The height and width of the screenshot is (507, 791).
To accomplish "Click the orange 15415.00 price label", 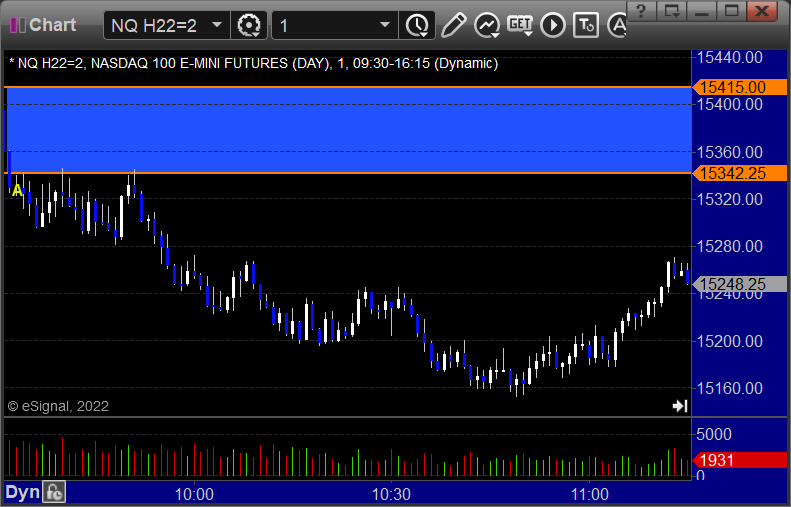I will point(740,87).
